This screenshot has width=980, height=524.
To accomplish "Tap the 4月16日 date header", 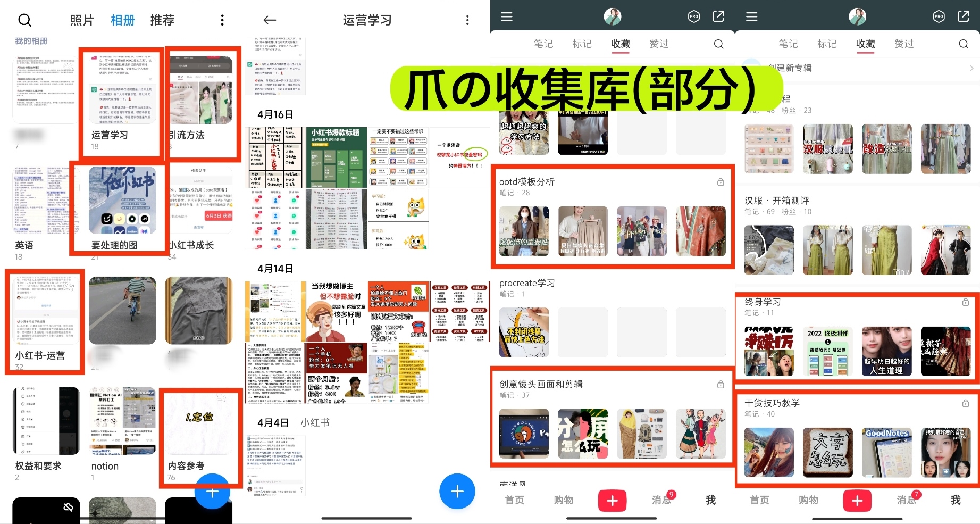I will [275, 114].
